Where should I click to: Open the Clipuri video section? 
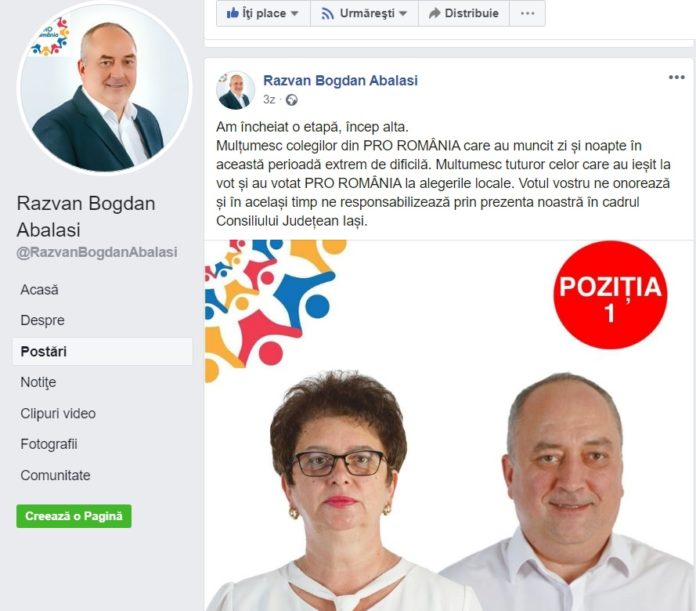click(x=58, y=414)
